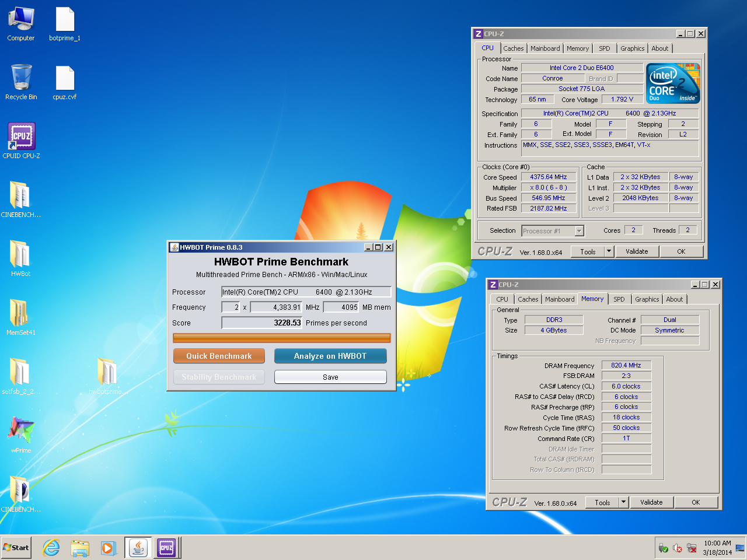Open the HWBot folder icon
The image size is (747, 560).
click(21, 258)
